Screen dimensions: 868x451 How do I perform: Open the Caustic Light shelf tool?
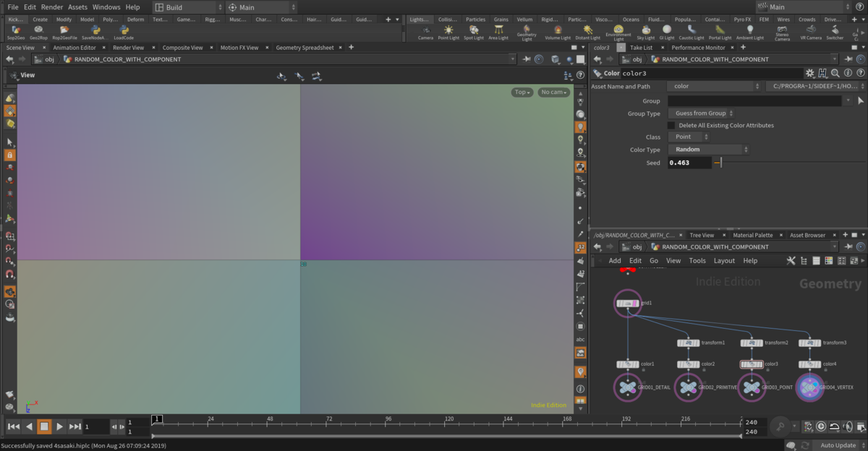click(x=692, y=28)
